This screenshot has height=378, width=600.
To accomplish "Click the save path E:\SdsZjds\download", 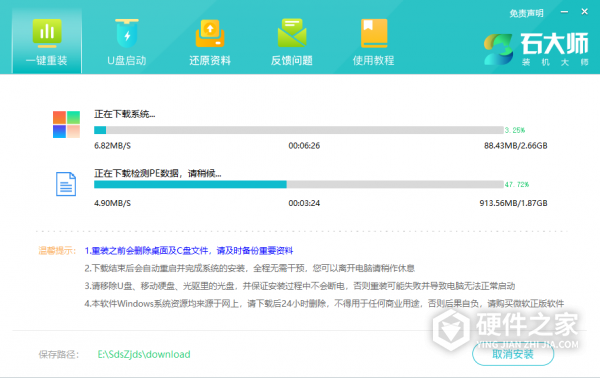I will [144, 354].
